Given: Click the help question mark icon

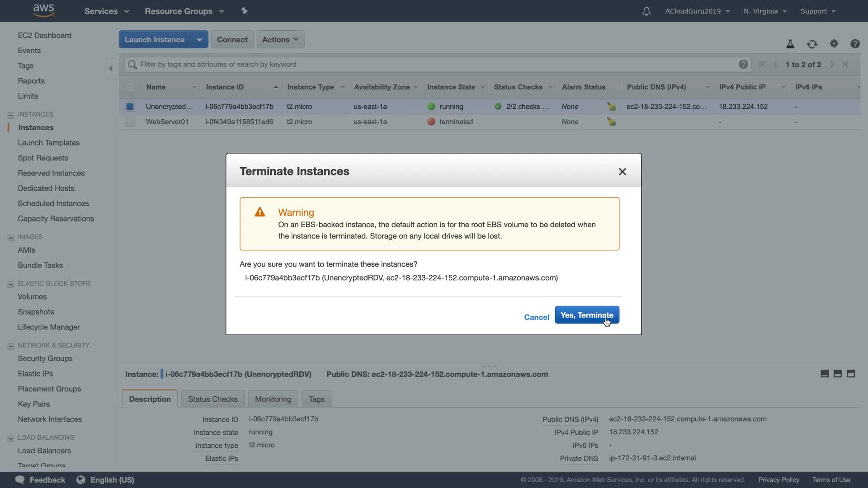Looking at the screenshot, I should point(855,44).
